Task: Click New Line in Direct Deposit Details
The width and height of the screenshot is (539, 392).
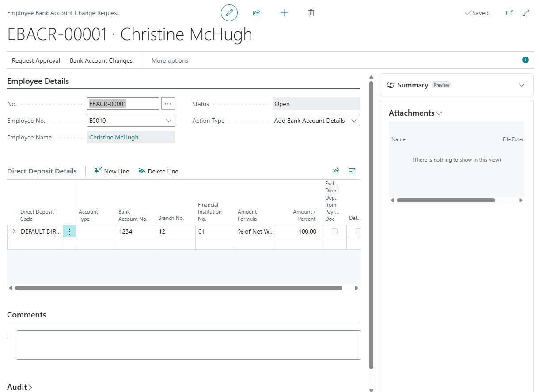Action: point(112,171)
